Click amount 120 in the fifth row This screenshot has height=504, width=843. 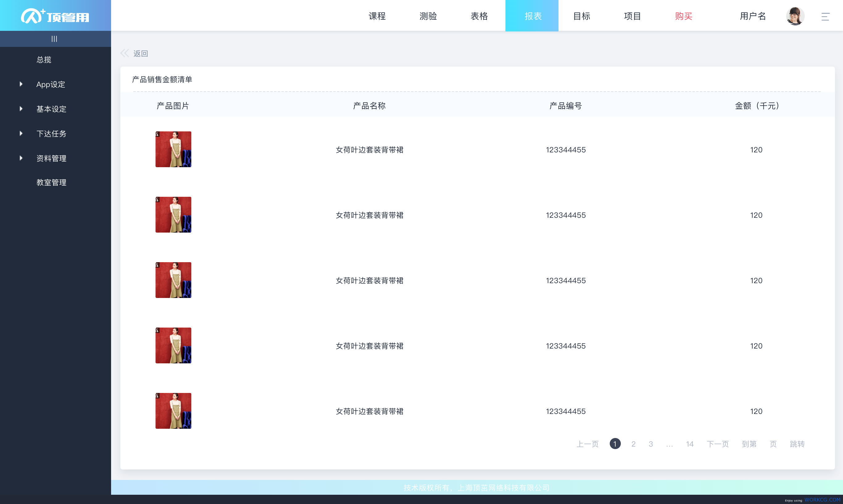[756, 411]
